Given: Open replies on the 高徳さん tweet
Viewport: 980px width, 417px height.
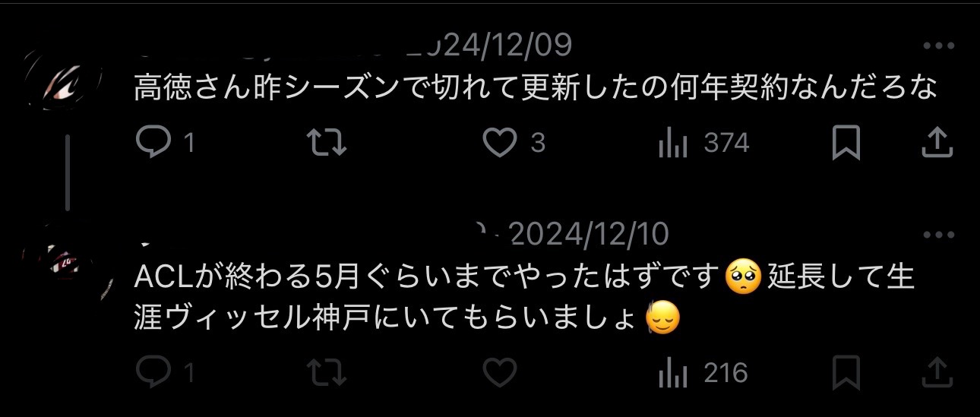Looking at the screenshot, I should coord(166,143).
